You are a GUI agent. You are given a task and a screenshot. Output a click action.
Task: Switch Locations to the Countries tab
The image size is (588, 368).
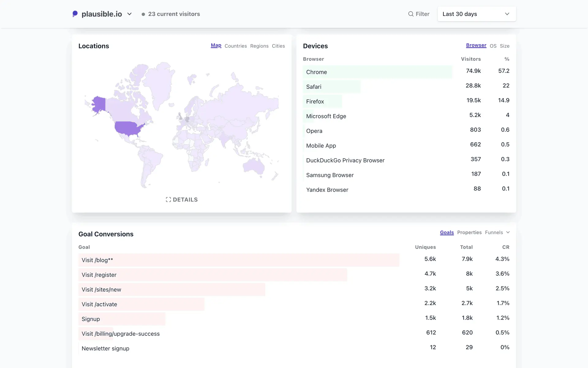235,46
